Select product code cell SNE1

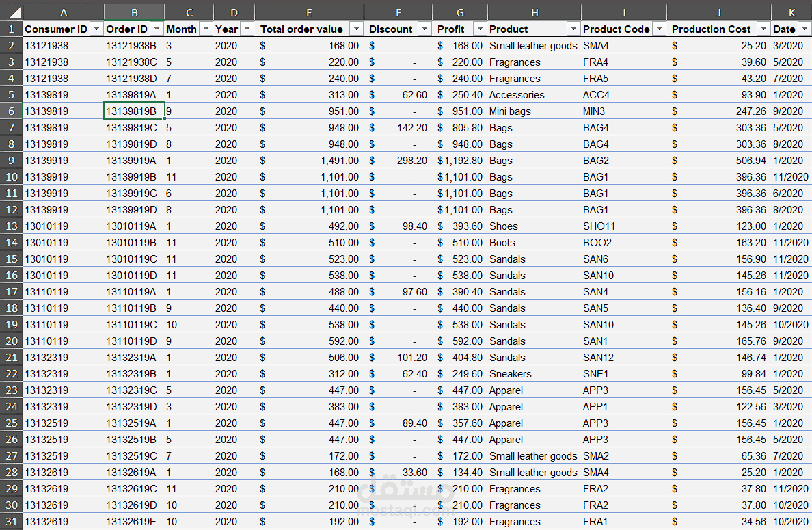coord(624,374)
